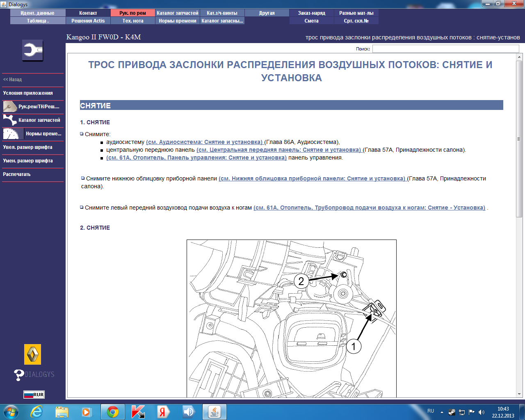Click the wrench repair icon in sidebar

33,50
